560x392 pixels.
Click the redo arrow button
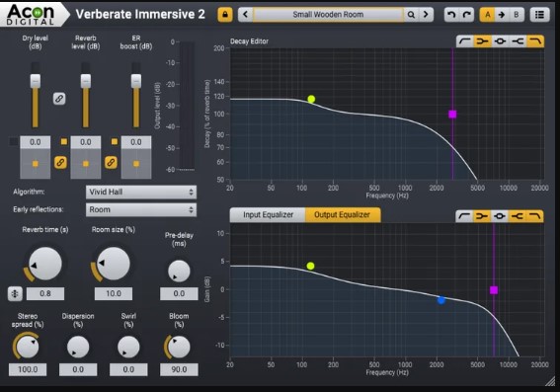[466, 15]
